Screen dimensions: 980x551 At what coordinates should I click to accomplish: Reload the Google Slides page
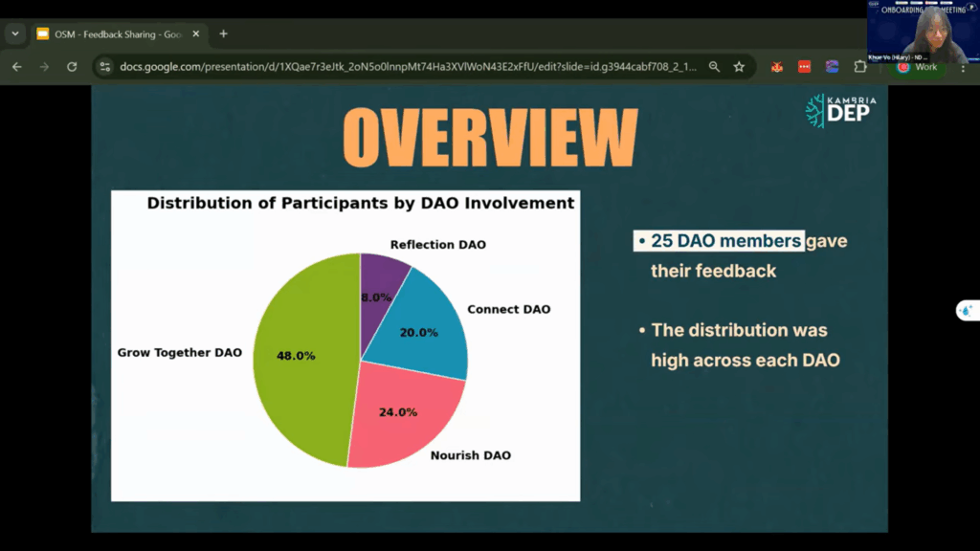72,67
